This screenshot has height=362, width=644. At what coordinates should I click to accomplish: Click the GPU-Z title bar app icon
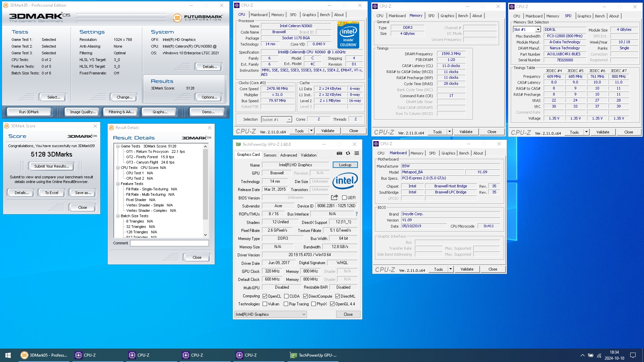pyautogui.click(x=238, y=144)
